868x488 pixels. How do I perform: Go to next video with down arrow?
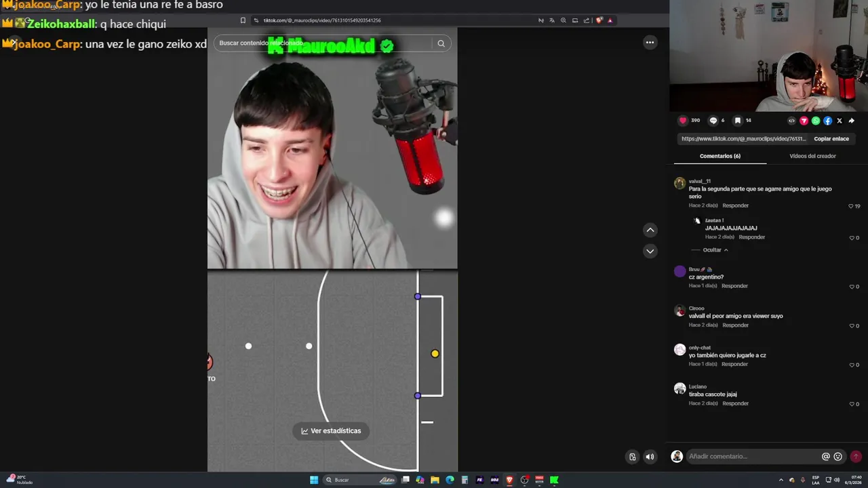(650, 251)
